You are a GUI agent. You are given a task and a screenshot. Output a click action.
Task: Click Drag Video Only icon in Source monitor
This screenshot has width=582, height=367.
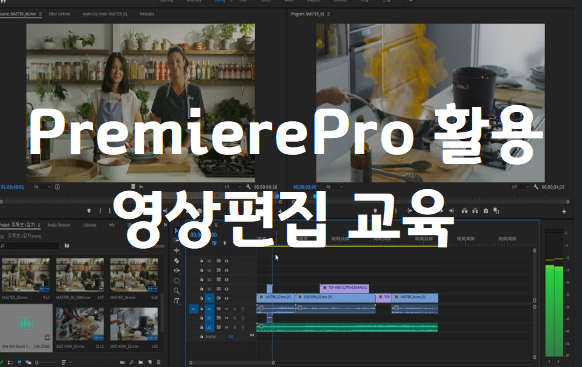pos(133,187)
